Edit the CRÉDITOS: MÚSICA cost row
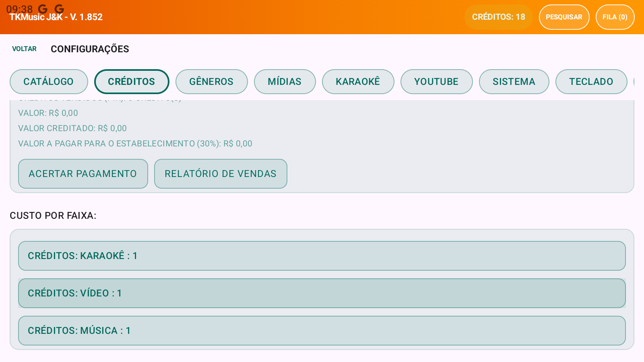Screen dimensions: 644x362 (x=322, y=331)
